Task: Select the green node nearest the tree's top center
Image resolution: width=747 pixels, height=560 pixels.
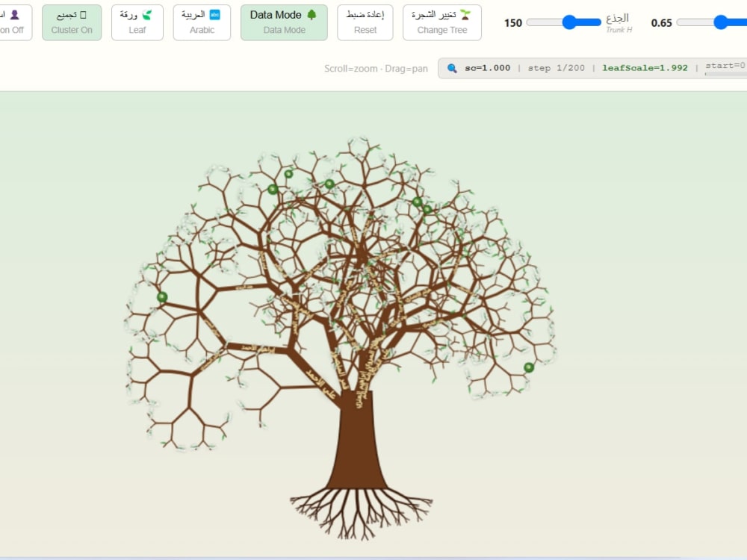Action: pyautogui.click(x=329, y=184)
